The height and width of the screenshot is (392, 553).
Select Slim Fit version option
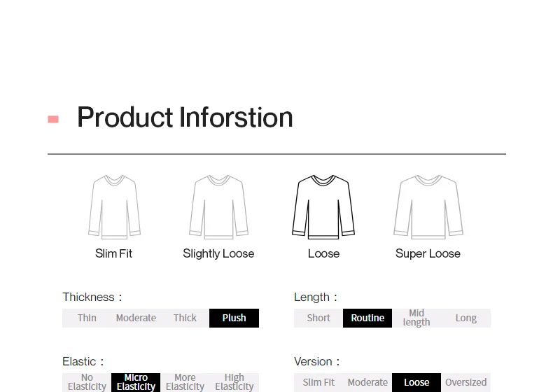pyautogui.click(x=318, y=382)
